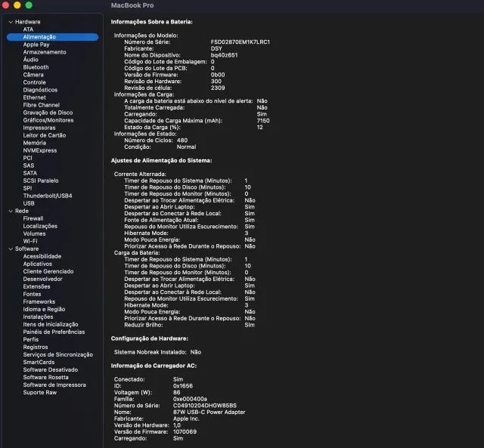Select Software de Impressora entry
The width and height of the screenshot is (484, 448).
[x=54, y=385]
